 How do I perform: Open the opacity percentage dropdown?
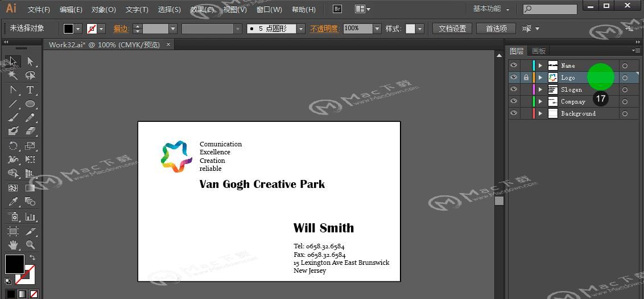378,28
